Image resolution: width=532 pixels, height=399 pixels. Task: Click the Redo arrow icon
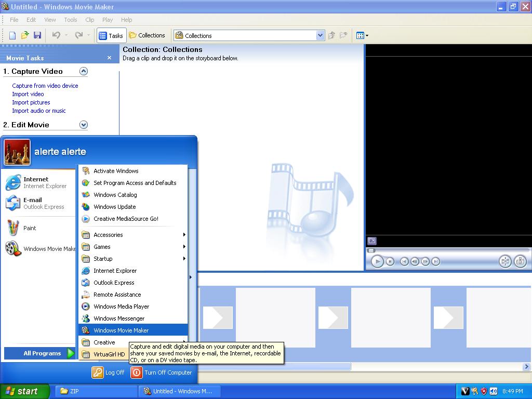click(x=79, y=35)
